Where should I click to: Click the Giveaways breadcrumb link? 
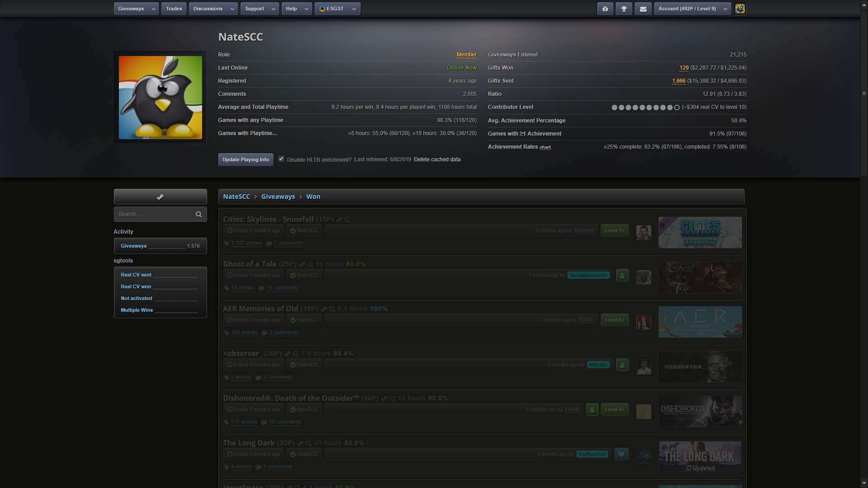[278, 197]
